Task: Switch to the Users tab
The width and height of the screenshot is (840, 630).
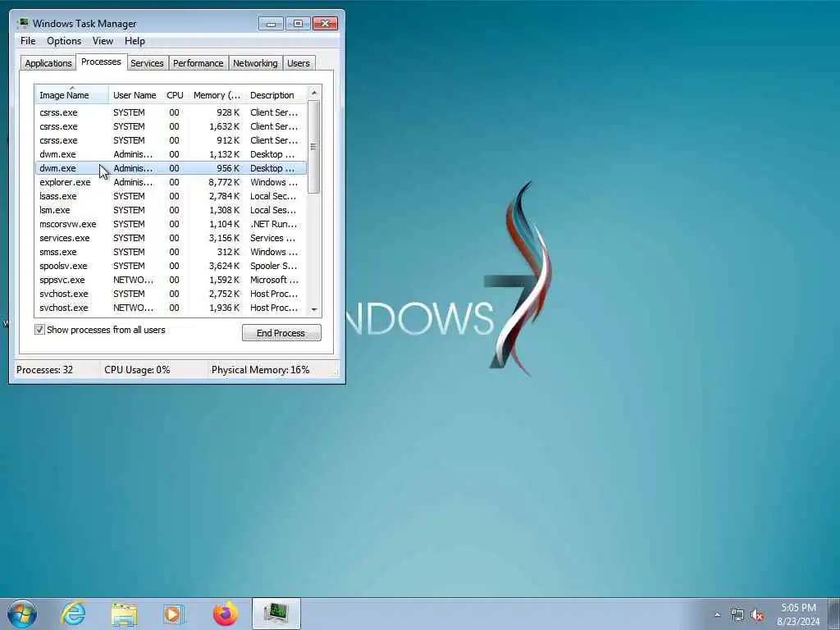Action: [299, 62]
